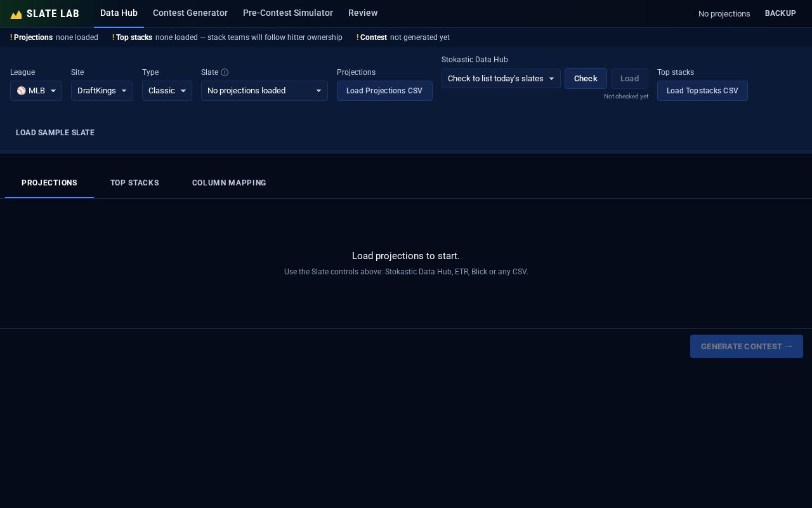Screen dimensions: 812x508
Task: Open the Contest Generator tab
Action: 190,13
